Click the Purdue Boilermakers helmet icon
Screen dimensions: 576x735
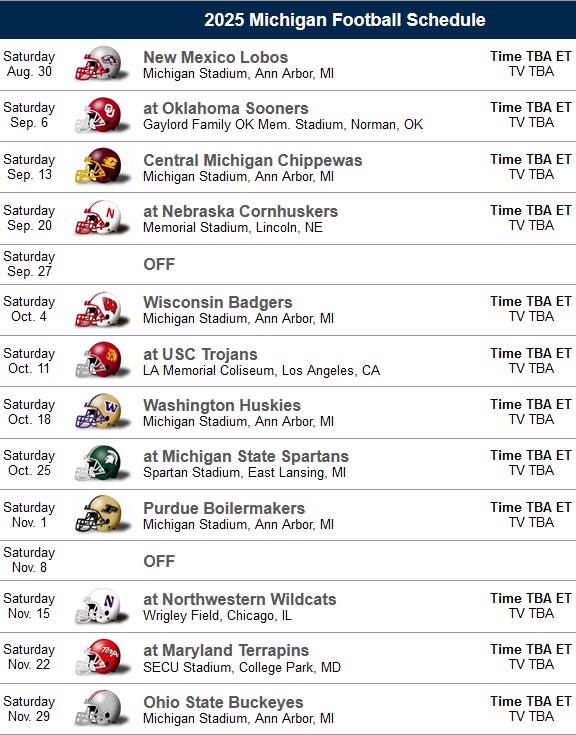pos(102,514)
